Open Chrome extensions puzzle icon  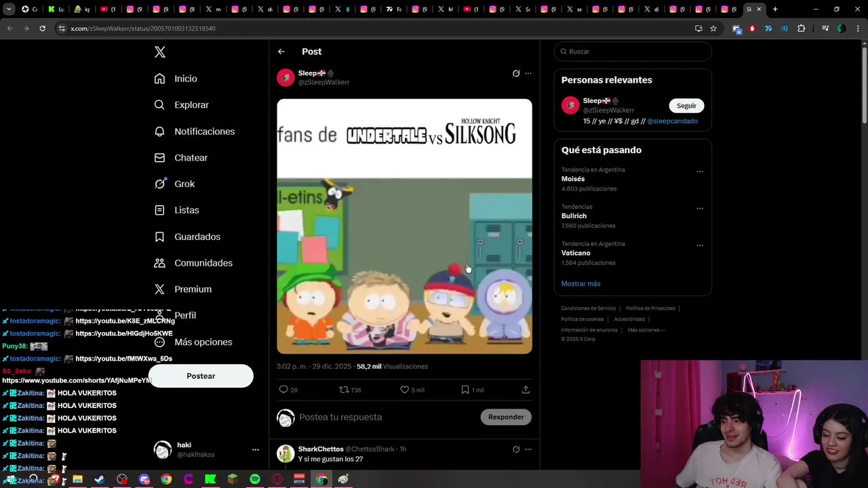coord(802,28)
